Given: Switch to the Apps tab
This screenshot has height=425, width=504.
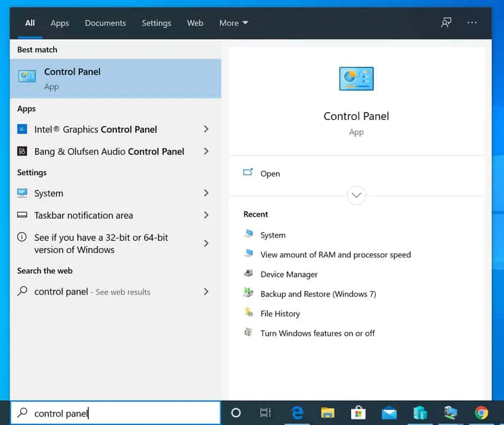Looking at the screenshot, I should click(60, 23).
